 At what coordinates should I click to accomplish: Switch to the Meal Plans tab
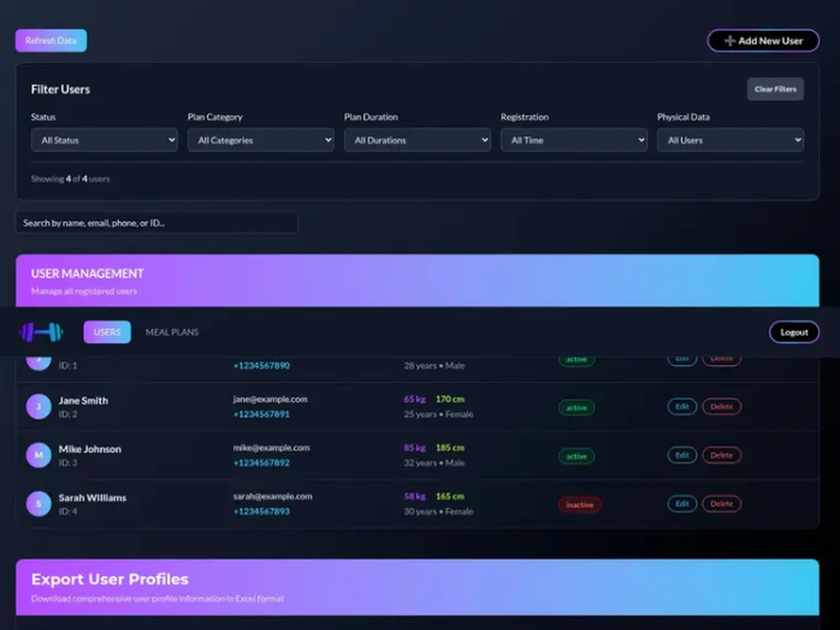pyautogui.click(x=172, y=332)
